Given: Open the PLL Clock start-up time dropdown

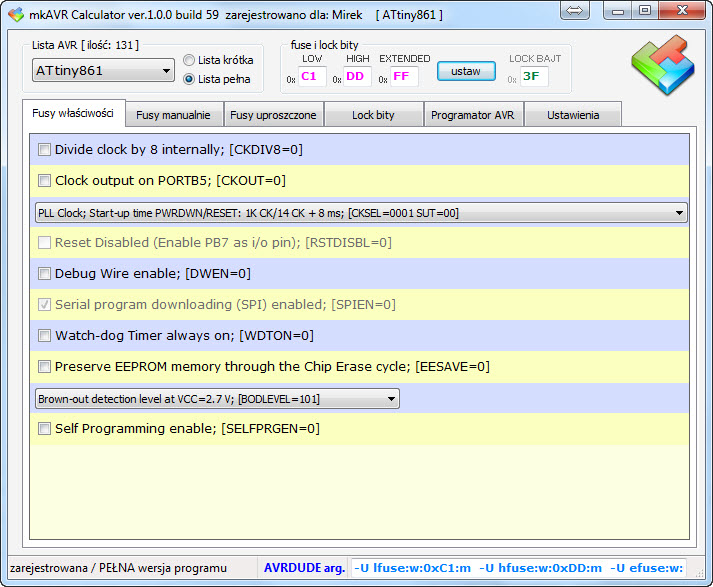Looking at the screenshot, I should (361, 213).
